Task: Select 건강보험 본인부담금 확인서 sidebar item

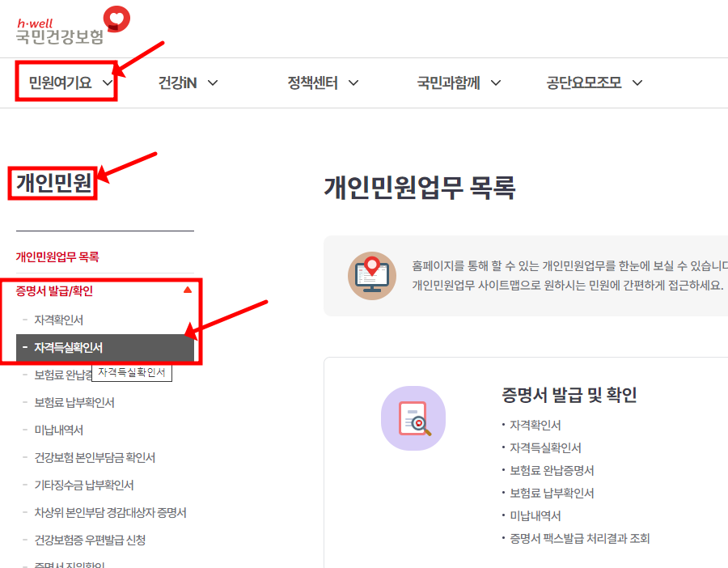Action: point(95,457)
